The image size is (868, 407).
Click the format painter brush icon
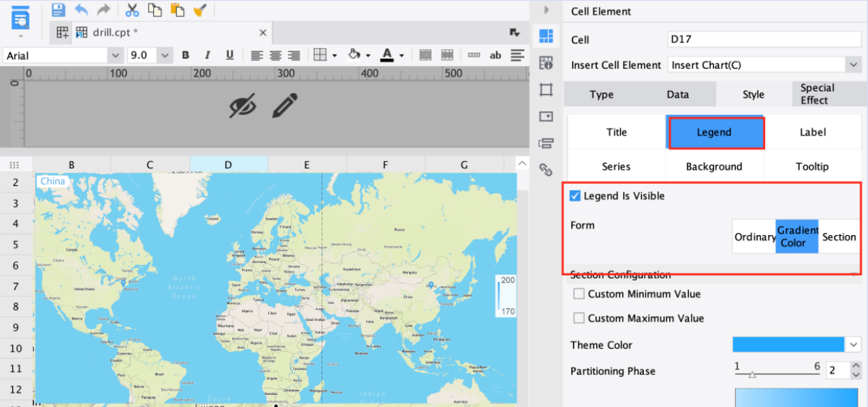pyautogui.click(x=200, y=10)
